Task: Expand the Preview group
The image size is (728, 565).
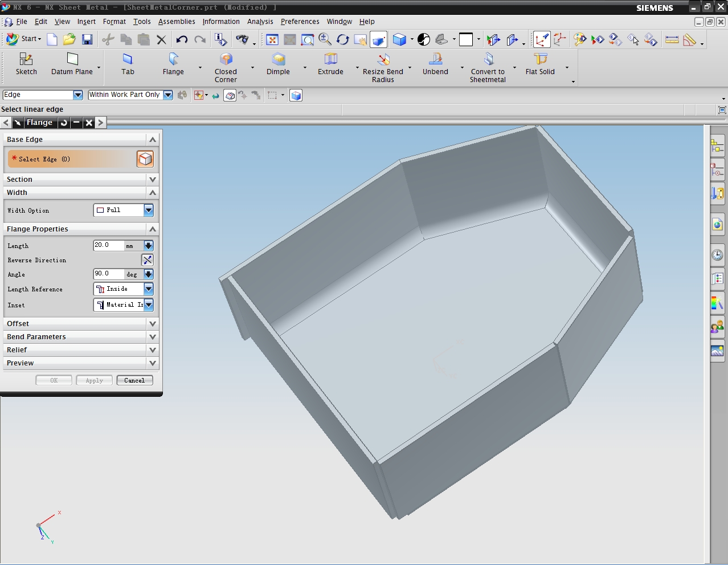Action: pos(153,363)
